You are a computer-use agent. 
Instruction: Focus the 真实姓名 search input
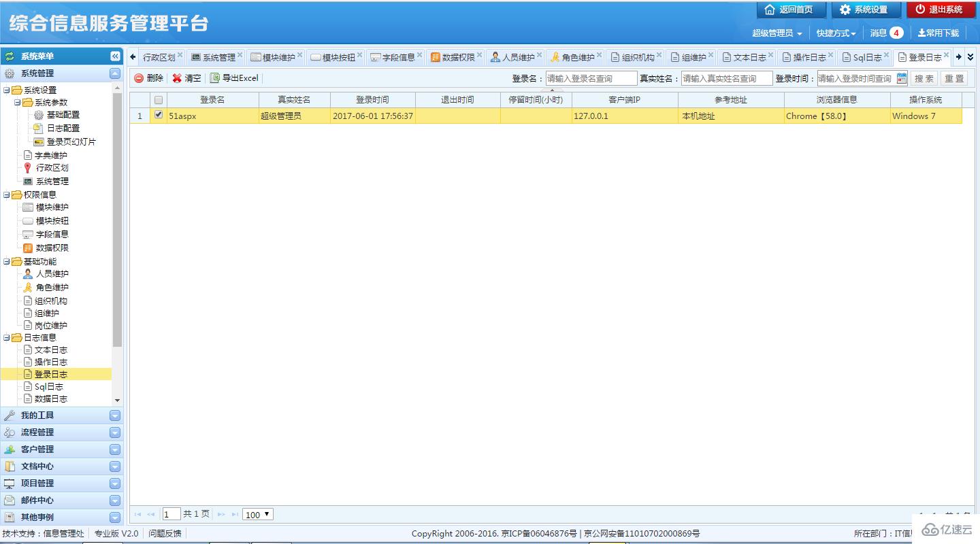727,78
